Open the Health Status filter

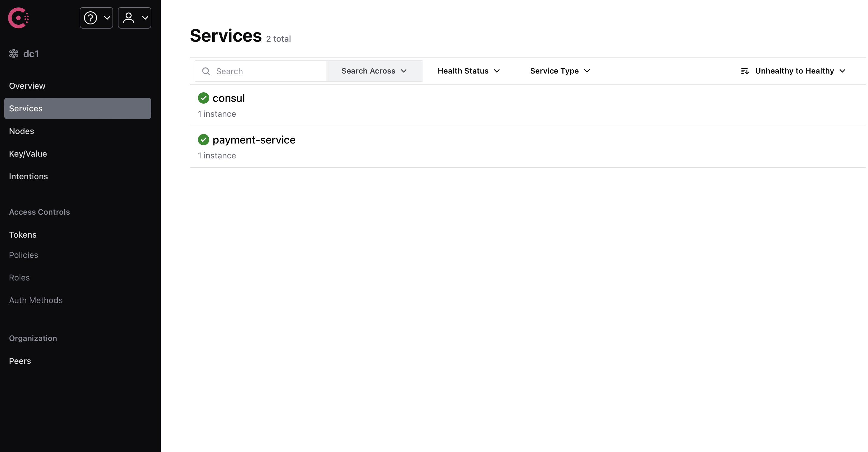(468, 71)
